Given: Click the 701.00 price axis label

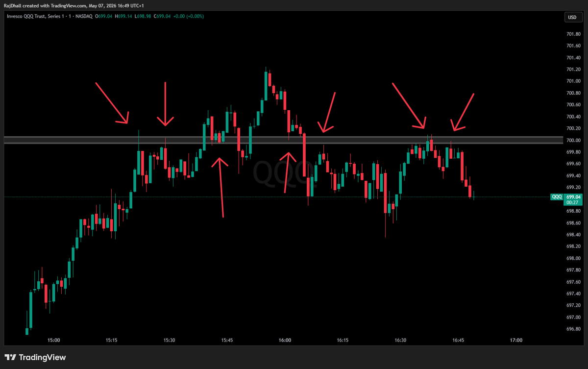Looking at the screenshot, I should point(573,81).
